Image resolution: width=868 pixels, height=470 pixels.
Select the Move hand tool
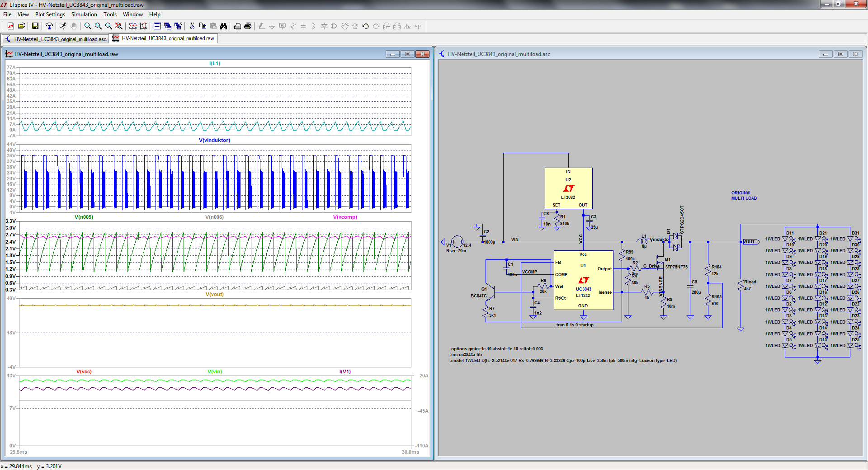pos(345,26)
